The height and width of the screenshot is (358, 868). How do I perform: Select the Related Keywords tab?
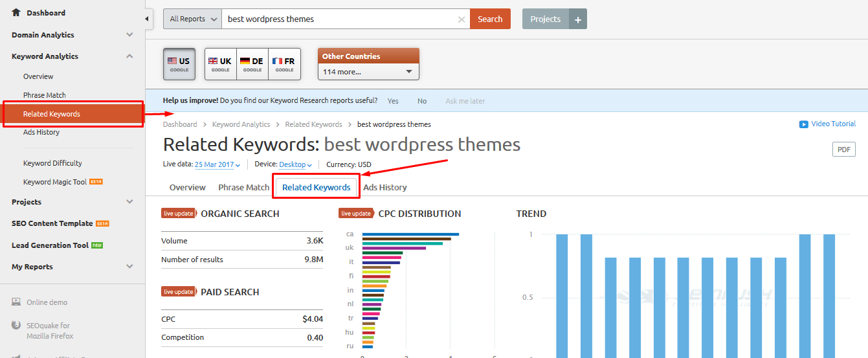[x=316, y=187]
